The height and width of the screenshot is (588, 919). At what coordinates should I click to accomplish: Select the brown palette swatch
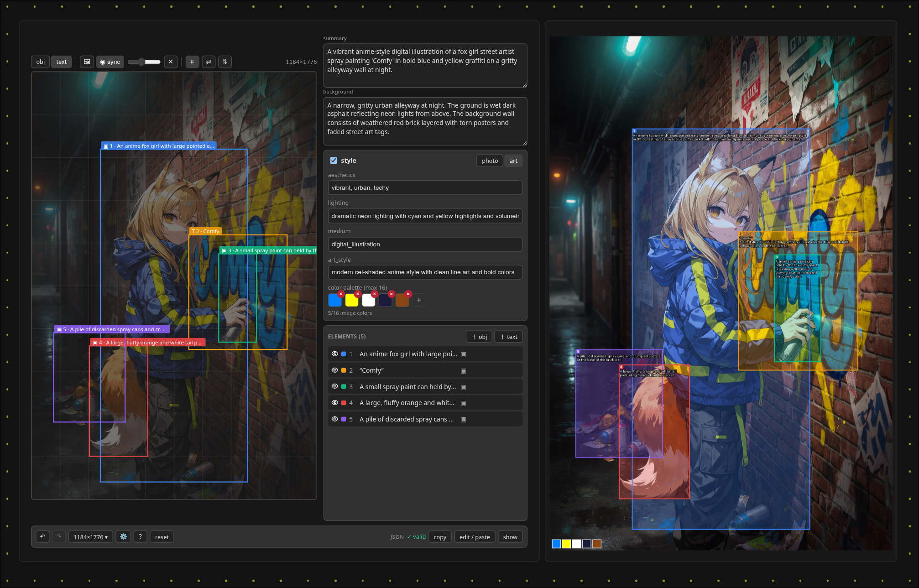point(402,301)
